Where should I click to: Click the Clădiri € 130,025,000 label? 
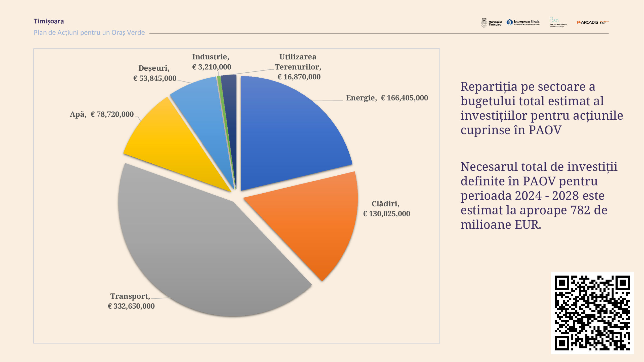(x=386, y=209)
